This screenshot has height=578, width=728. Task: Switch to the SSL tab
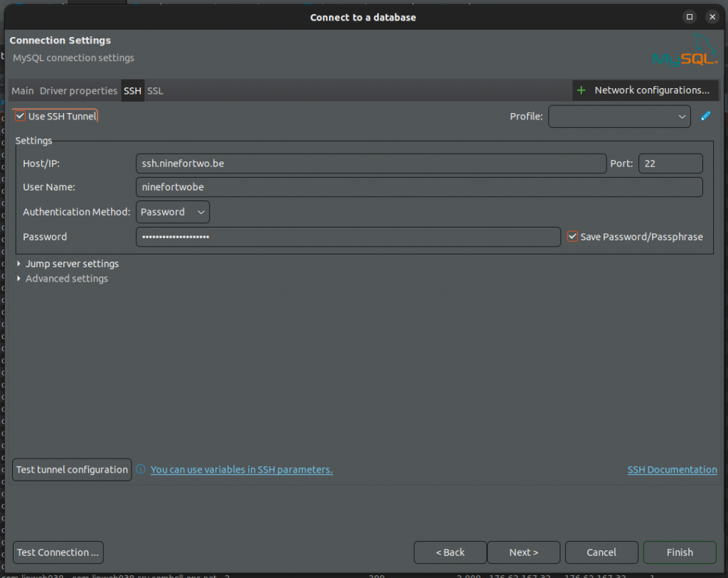tap(155, 91)
